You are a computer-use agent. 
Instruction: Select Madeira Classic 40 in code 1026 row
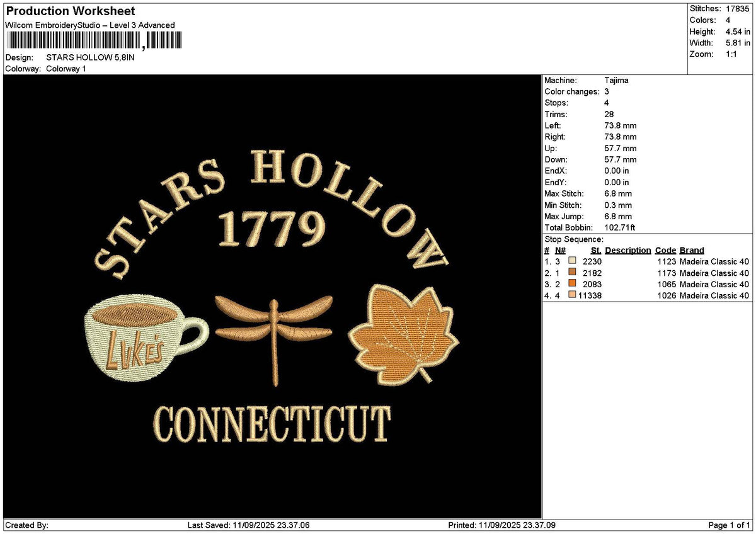click(x=714, y=295)
